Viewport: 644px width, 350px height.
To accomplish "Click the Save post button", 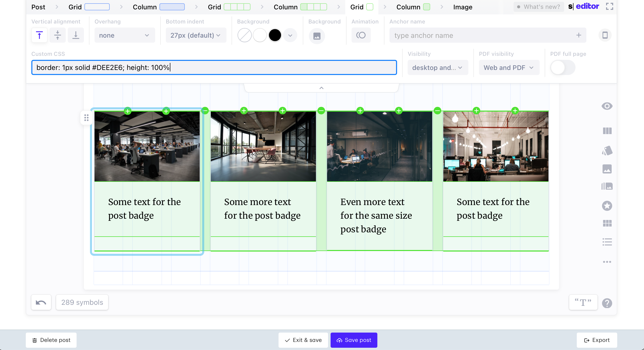I will pyautogui.click(x=354, y=340).
